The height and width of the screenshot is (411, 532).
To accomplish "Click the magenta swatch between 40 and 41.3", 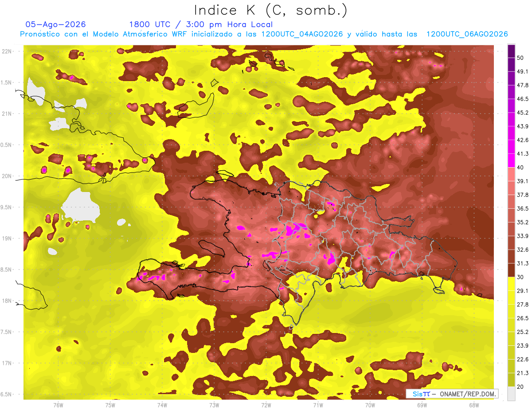I will pos(511,160).
